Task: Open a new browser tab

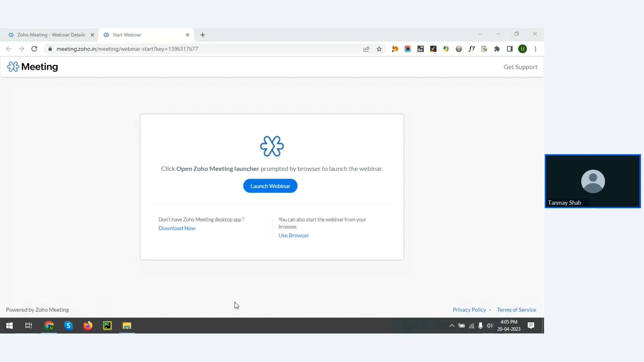Action: pyautogui.click(x=203, y=35)
